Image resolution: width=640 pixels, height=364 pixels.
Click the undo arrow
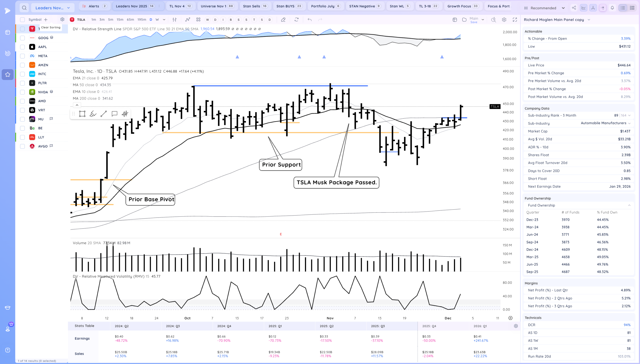(x=309, y=19)
